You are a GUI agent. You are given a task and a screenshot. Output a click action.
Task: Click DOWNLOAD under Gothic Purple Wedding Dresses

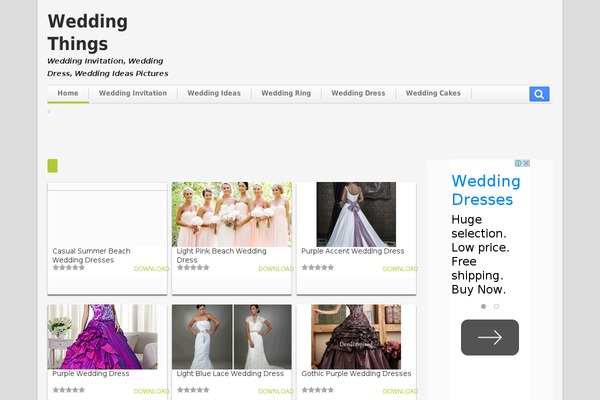[x=400, y=391]
